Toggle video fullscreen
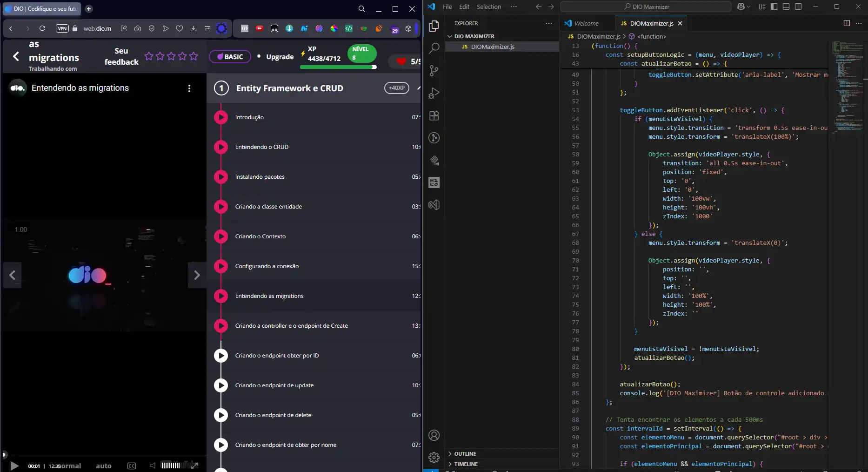This screenshot has width=868, height=472. click(194, 465)
